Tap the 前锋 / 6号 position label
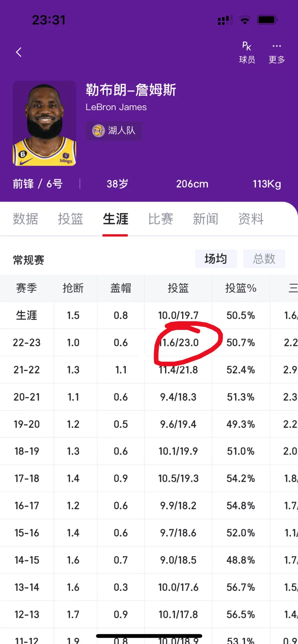Image resolution: width=298 pixels, height=644 pixels. (38, 184)
